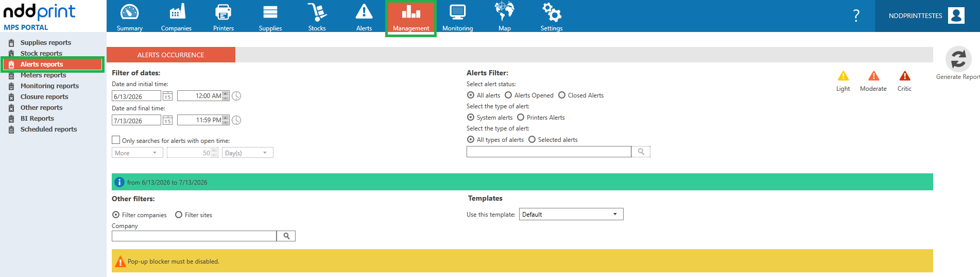Viewport: 980px width, 277px height.
Task: Open the Map globe icon
Action: click(504, 12)
